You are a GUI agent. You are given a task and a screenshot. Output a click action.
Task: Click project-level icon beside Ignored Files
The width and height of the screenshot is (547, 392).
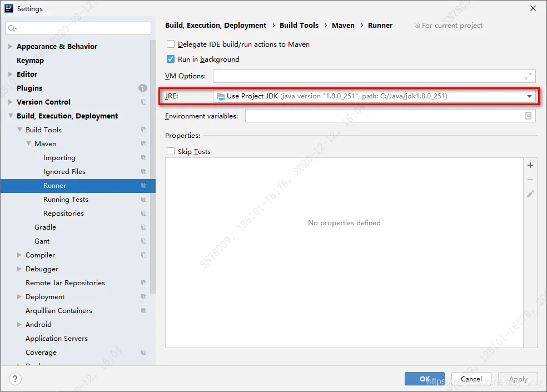[143, 171]
